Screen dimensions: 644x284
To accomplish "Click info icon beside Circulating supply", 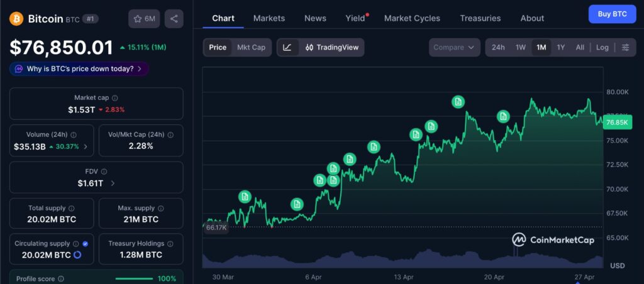I will coord(76,244).
